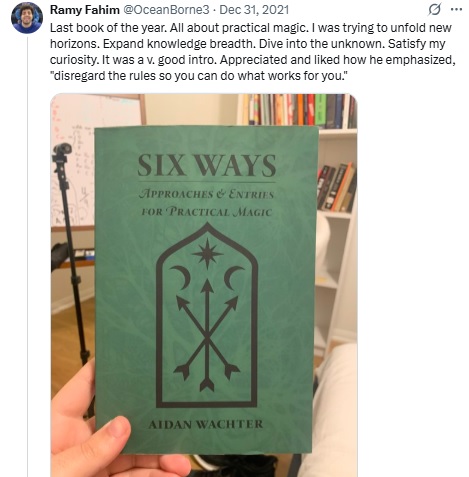This screenshot has height=477, width=469.
Task: Click the eight-pointed star on the book cover
Action: [x=207, y=254]
